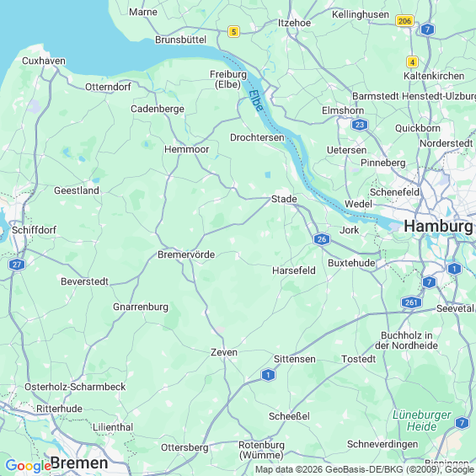Click the Rotenburg (Wümme) town label
Image resolution: width=476 pixels, height=476 pixels.
pos(261,450)
